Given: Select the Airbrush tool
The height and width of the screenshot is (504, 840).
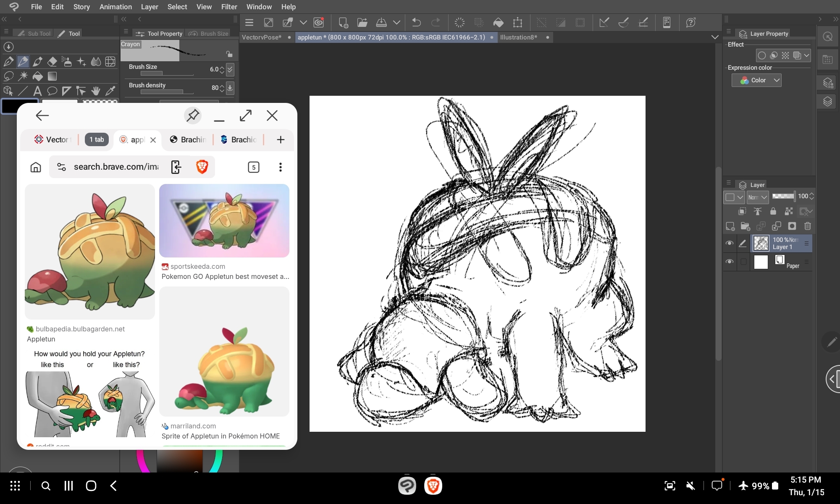Looking at the screenshot, I should [66, 62].
